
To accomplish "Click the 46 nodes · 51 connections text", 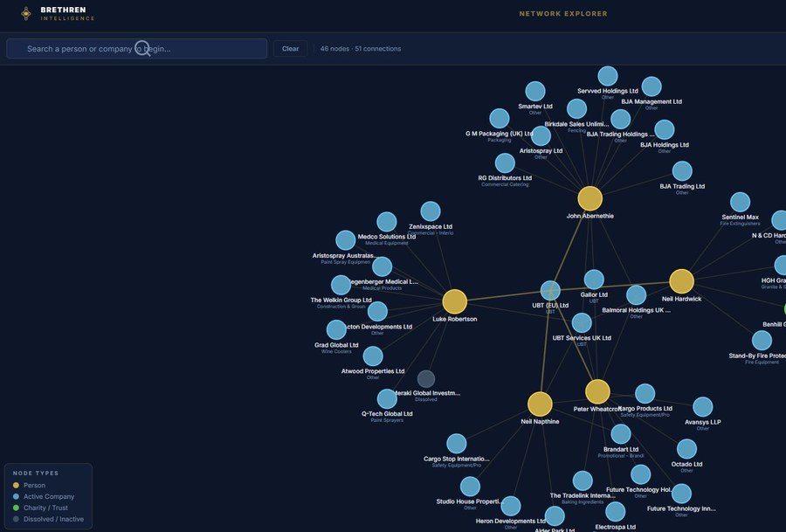I will coord(361,49).
